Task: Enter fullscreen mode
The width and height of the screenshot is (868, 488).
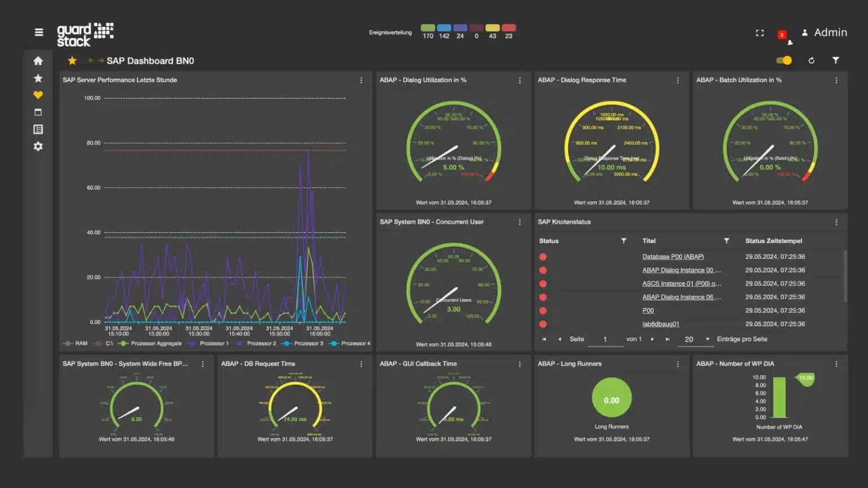Action: (759, 33)
